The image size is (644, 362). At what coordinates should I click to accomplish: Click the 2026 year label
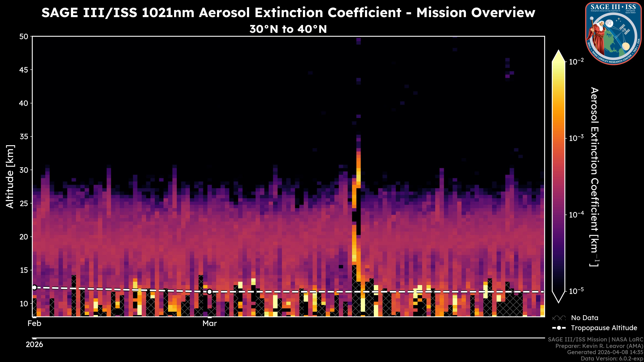(x=34, y=345)
